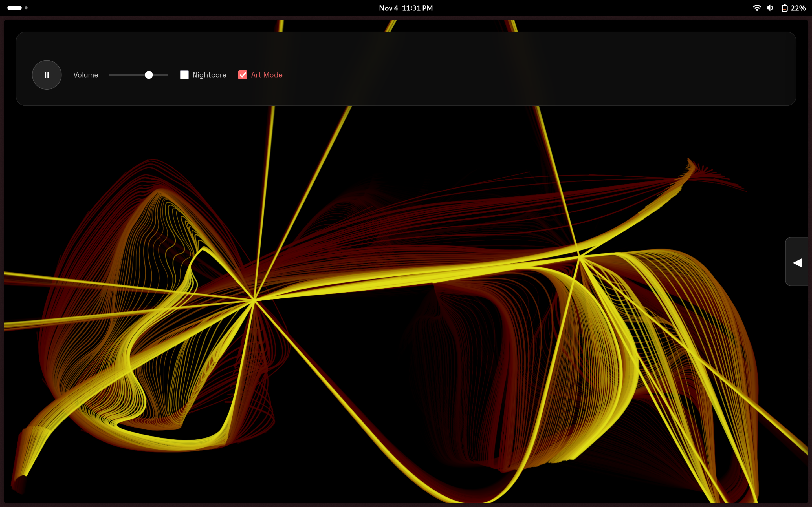Click the red Art Mode label
The image size is (812, 507).
pos(267,75)
